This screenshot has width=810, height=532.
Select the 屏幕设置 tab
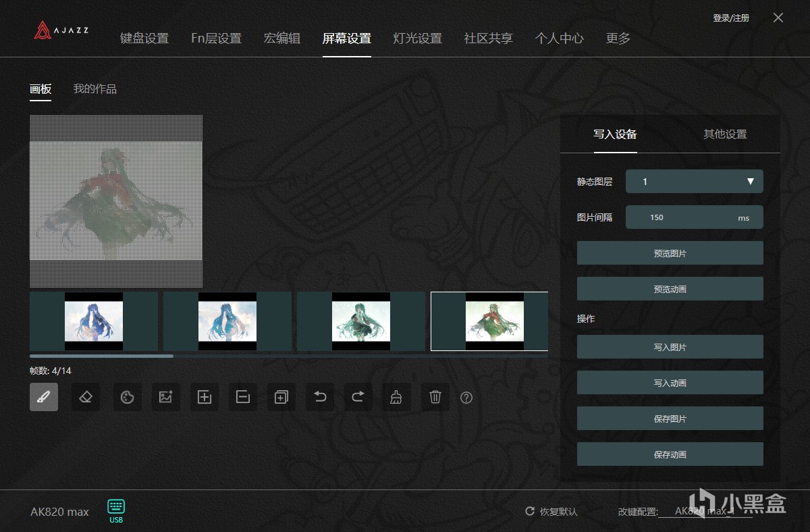pyautogui.click(x=347, y=38)
